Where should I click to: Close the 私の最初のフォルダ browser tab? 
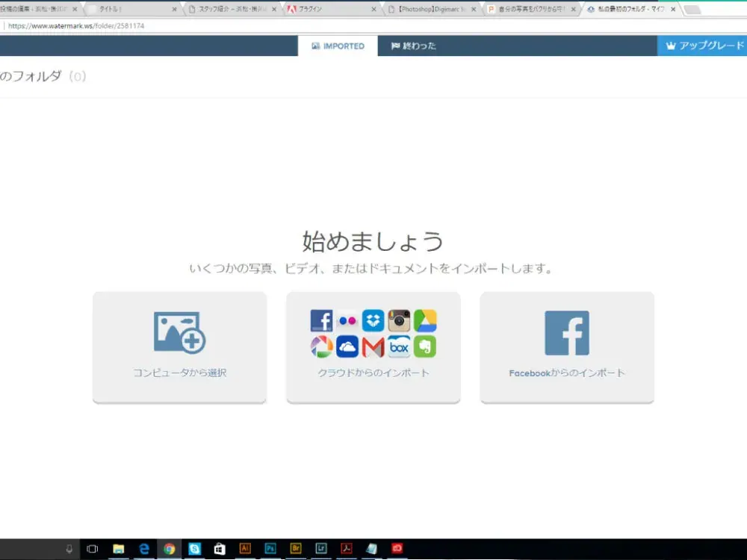tap(673, 9)
